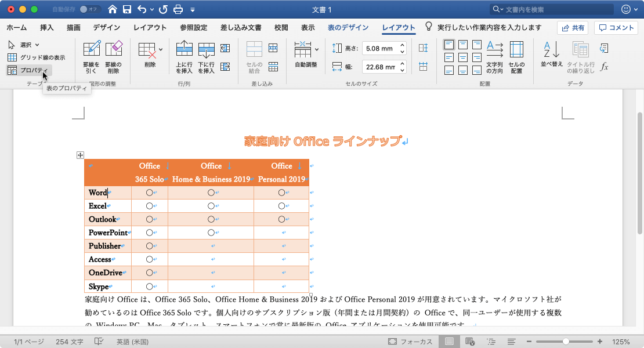Increase row height stepper up
This screenshot has height=348, width=644.
pos(403,45)
